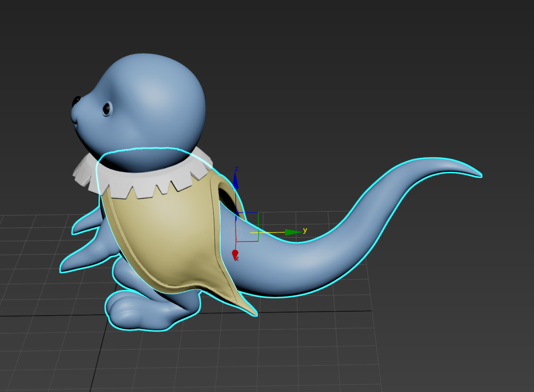Click the red X-axis arrow of move gizmo

coord(236,254)
